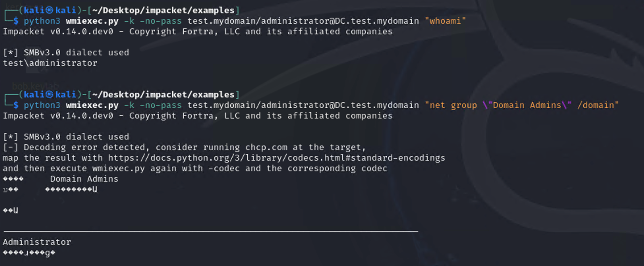Image resolution: width=644 pixels, height=266 pixels.
Task: Click the chcp.com text in the error
Action: 266,147
